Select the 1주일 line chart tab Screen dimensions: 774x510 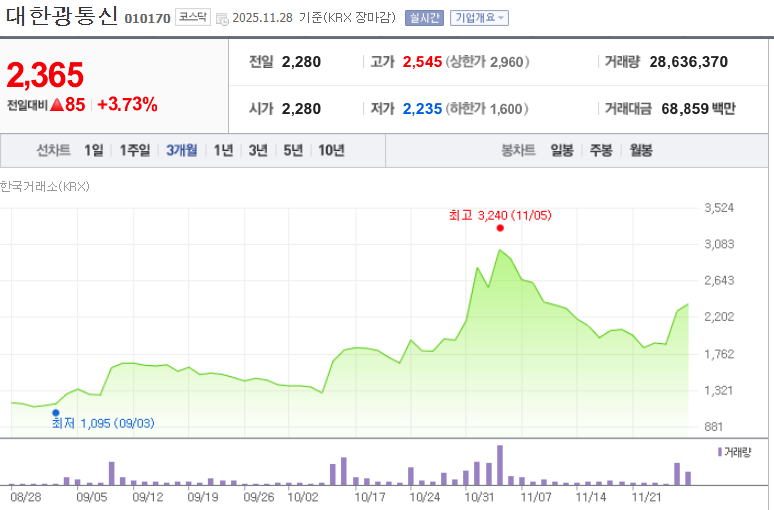135,150
